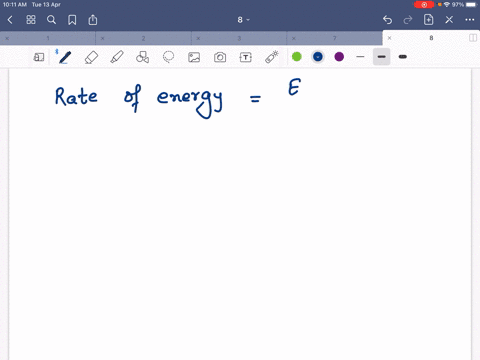
Task: Switch to the tab labeled 7
Action: click(334, 38)
